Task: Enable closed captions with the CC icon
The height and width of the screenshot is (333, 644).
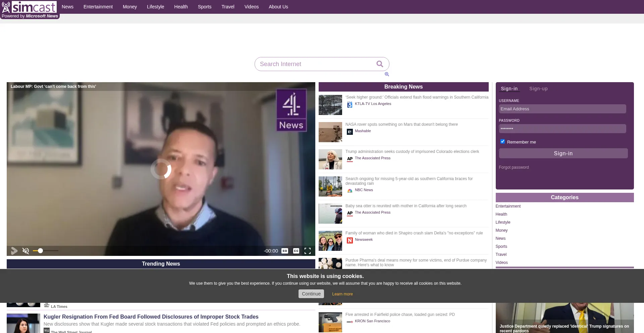Action: [296, 251]
